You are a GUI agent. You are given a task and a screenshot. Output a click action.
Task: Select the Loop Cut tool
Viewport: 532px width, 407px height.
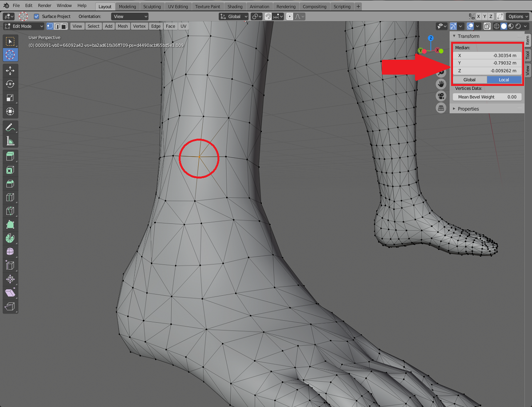(10, 197)
